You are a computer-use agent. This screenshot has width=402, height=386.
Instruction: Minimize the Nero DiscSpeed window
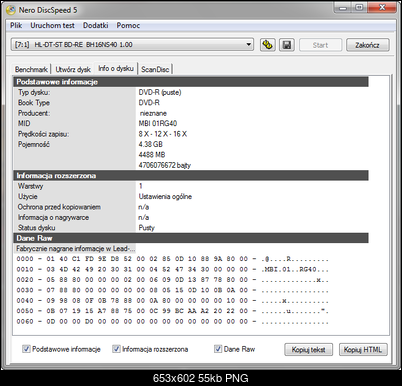pos(343,8)
